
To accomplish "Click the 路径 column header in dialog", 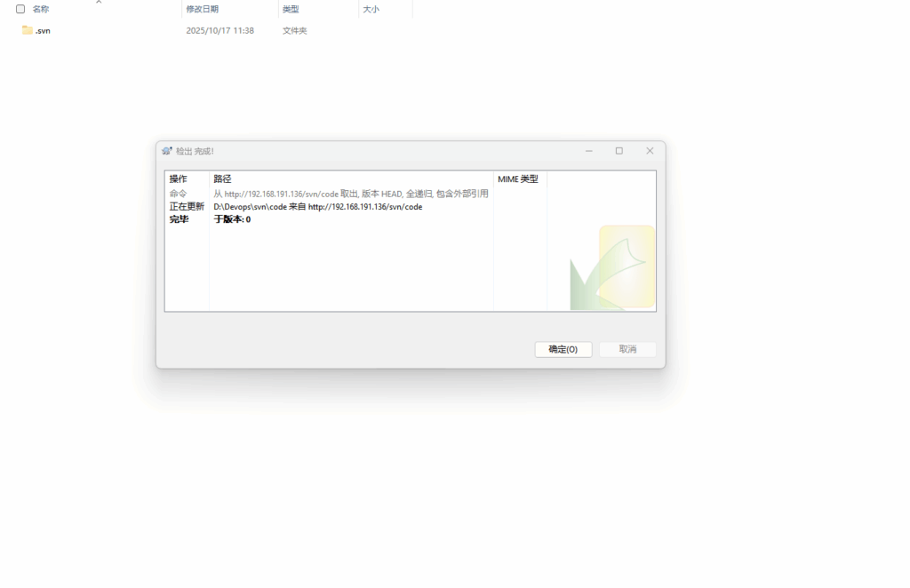I will [222, 179].
